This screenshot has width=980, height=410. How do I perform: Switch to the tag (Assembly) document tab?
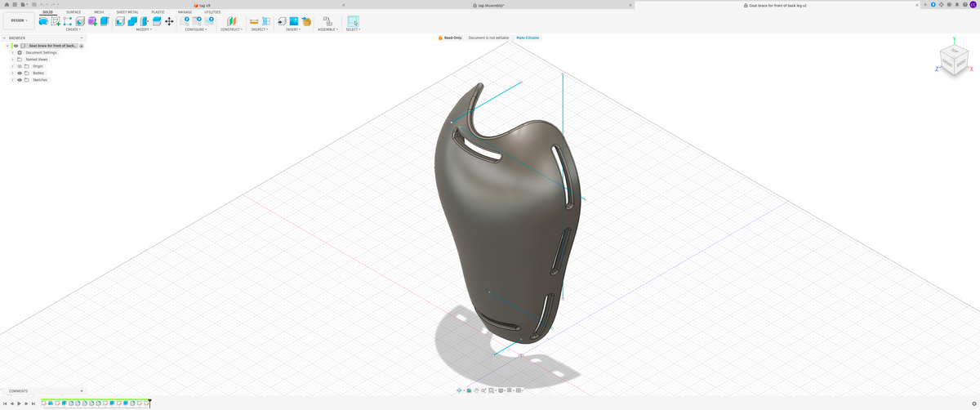(488, 5)
